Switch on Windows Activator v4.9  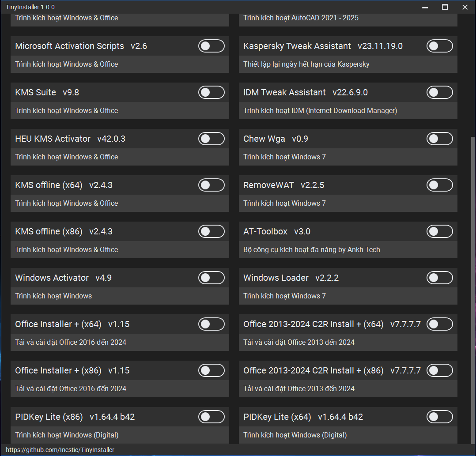[211, 278]
